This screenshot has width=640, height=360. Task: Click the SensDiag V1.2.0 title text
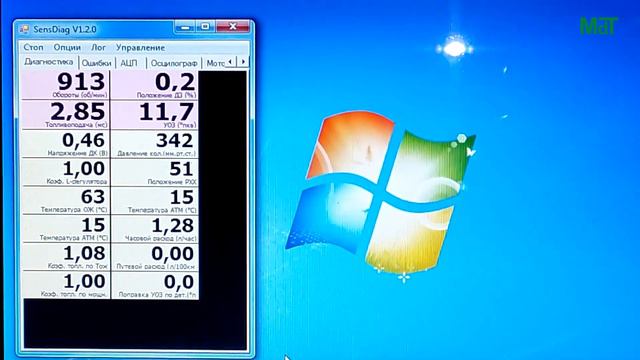coord(64,29)
